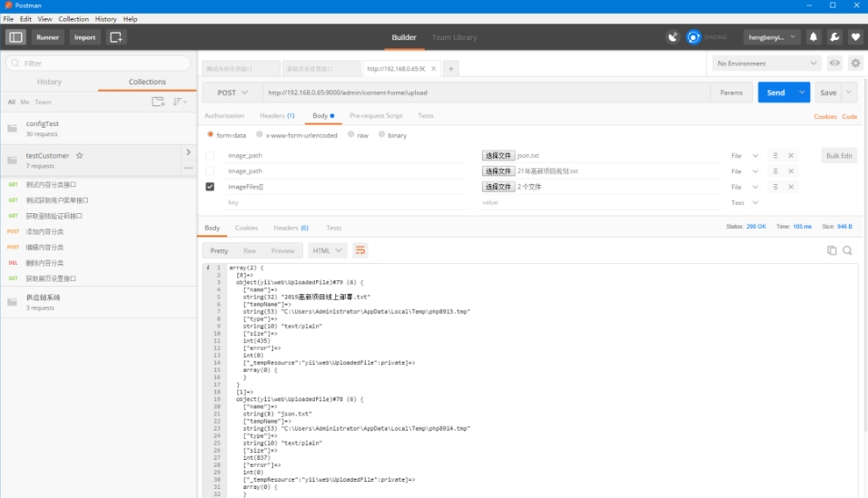Reorder handle of json.txt row
The image size is (868, 498).
[x=775, y=155]
